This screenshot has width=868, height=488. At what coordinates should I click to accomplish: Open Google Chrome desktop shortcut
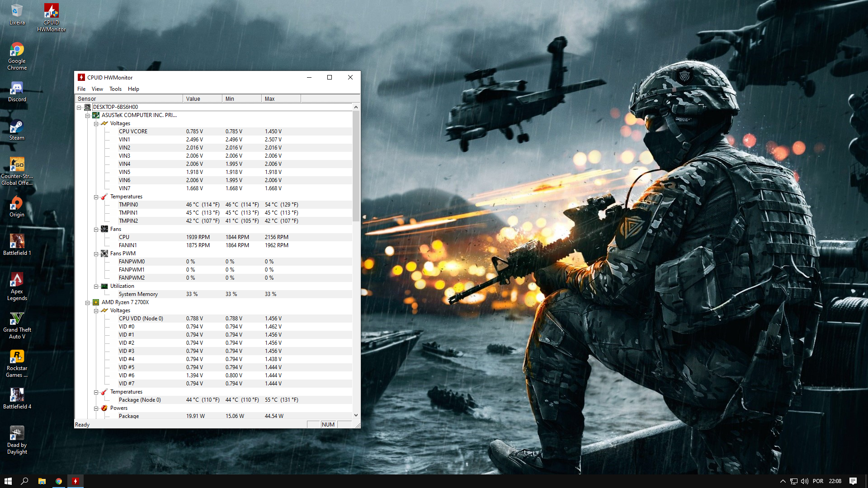(x=17, y=56)
